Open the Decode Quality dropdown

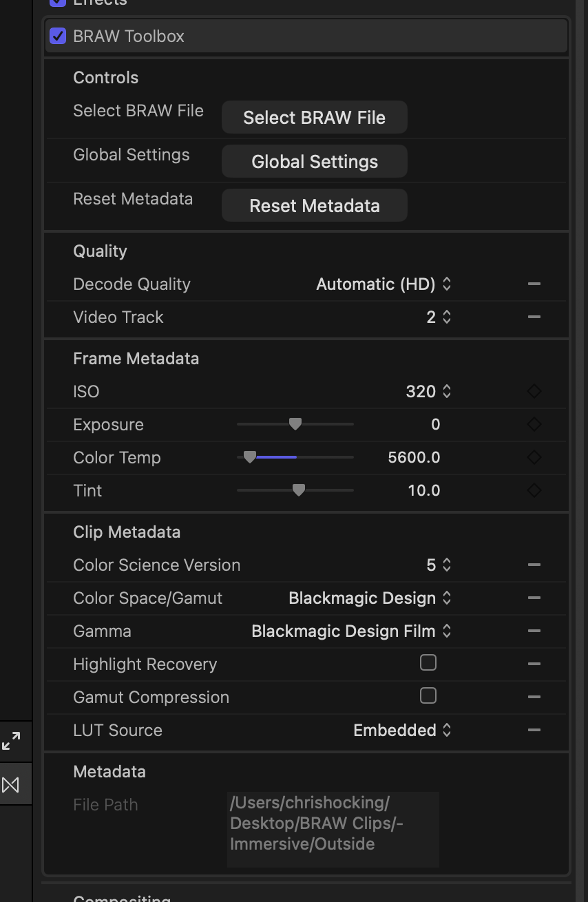[x=384, y=284]
